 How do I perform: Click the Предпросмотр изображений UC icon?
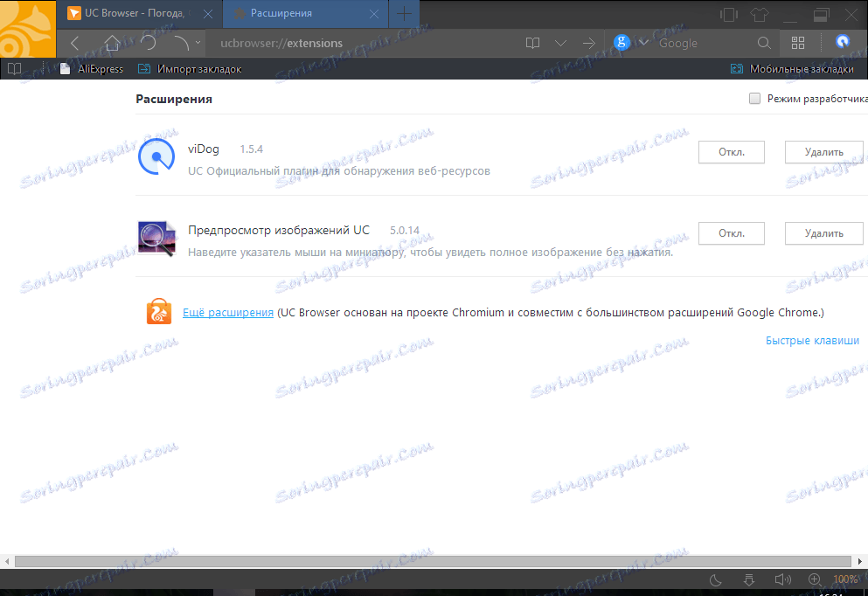tap(156, 238)
